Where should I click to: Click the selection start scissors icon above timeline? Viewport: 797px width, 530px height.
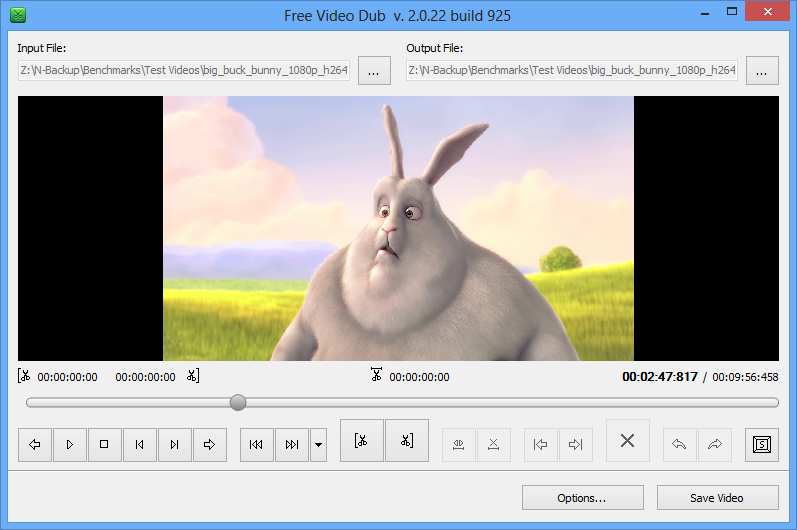point(24,376)
